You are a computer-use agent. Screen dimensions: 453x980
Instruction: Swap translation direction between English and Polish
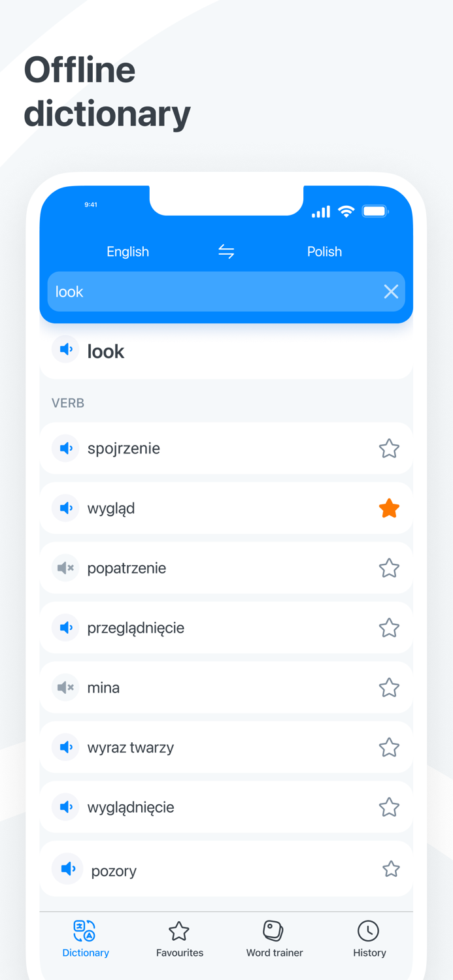[x=226, y=252]
